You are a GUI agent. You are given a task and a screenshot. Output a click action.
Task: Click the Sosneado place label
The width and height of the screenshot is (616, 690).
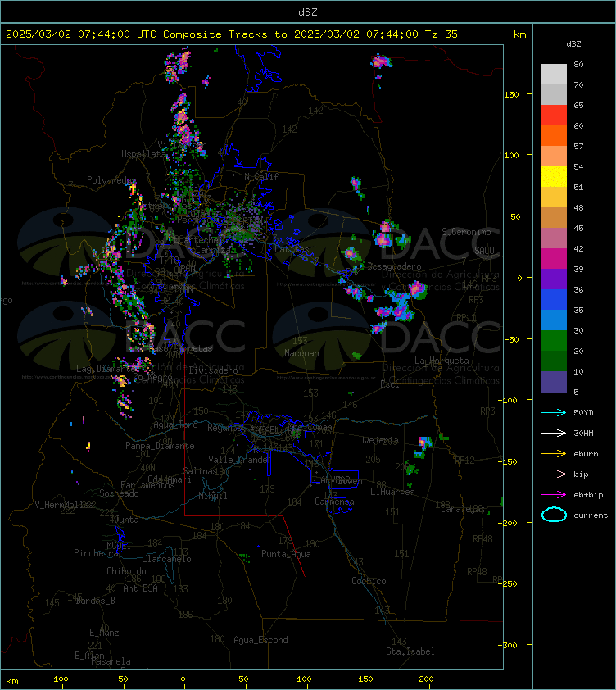(119, 493)
